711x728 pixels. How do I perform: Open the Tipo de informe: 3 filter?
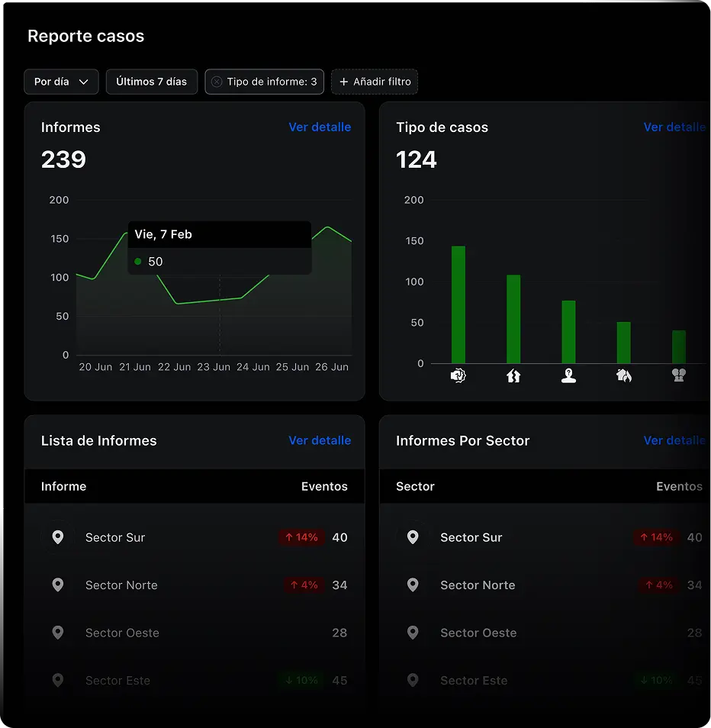pos(272,82)
